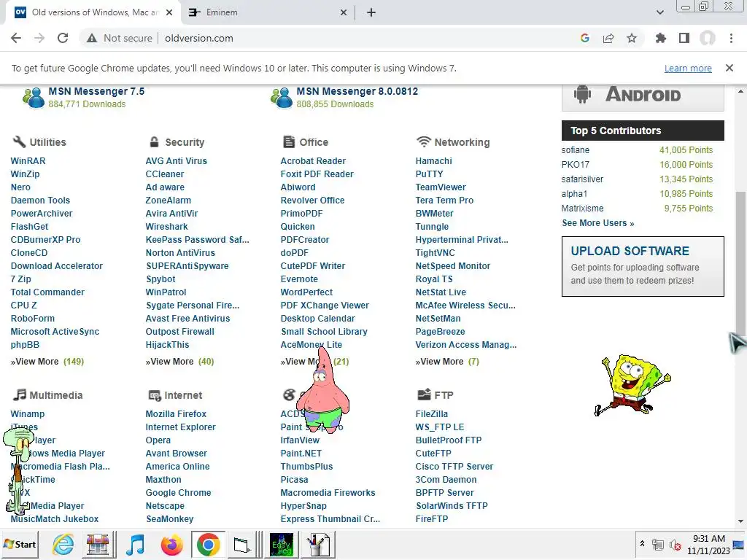Select the Old versions of Windows tab
The height and width of the screenshot is (560, 747).
click(x=94, y=12)
